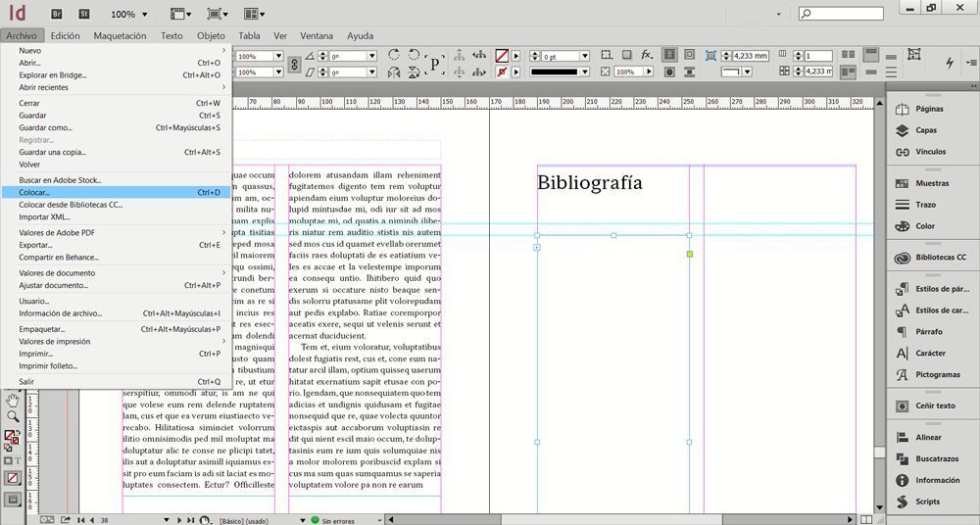Toggle the split layout view icon in status bar
This screenshot has height=525, width=980.
point(866,519)
